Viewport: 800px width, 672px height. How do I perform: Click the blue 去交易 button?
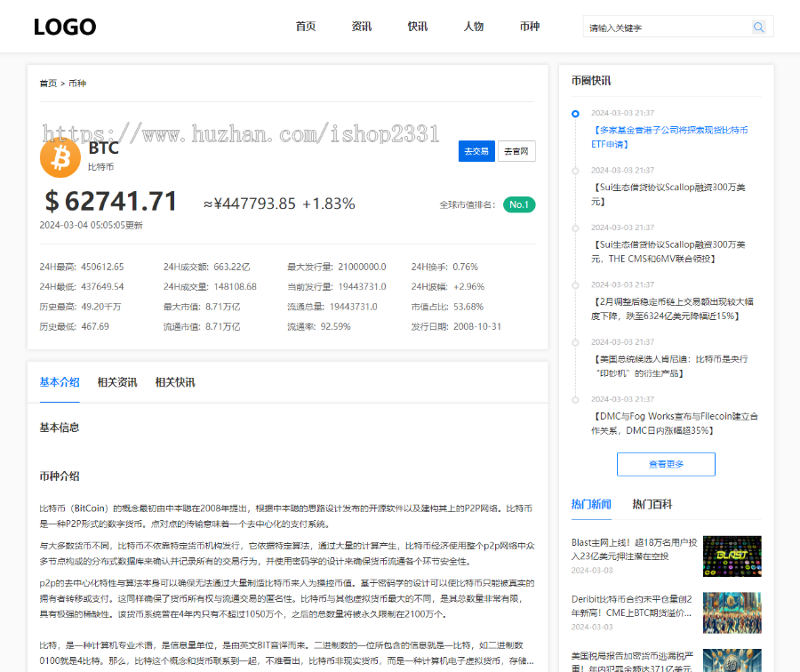tap(476, 151)
